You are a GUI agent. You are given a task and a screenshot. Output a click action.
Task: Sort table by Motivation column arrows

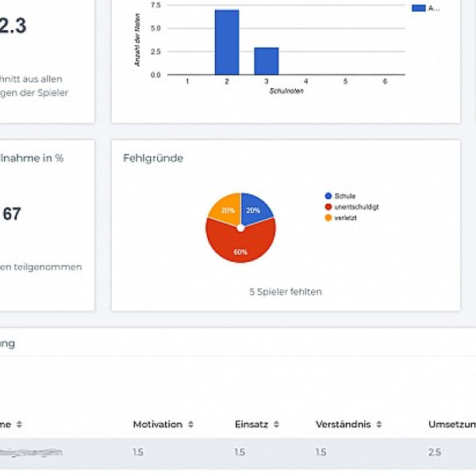pyautogui.click(x=190, y=424)
